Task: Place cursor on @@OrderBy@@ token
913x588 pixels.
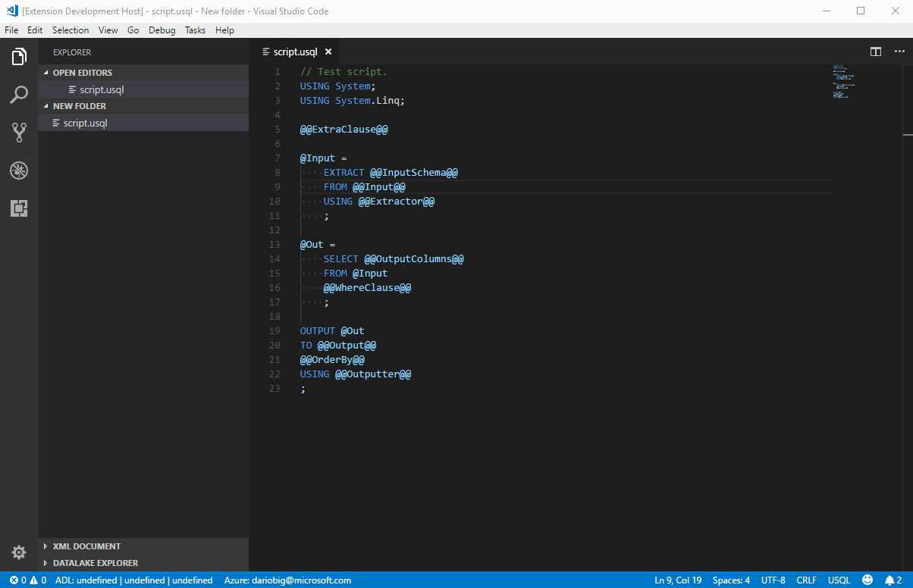Action: pyautogui.click(x=333, y=360)
